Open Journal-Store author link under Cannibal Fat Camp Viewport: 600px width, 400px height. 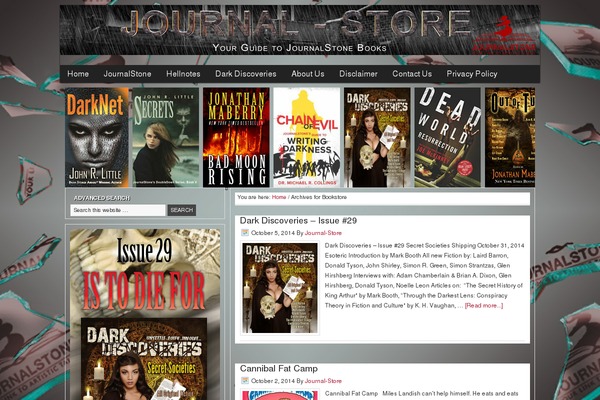pos(323,381)
